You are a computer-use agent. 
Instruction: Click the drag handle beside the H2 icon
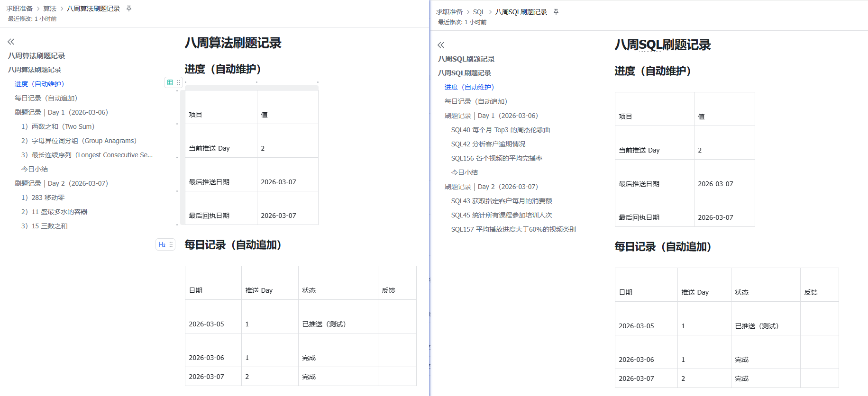(171, 244)
